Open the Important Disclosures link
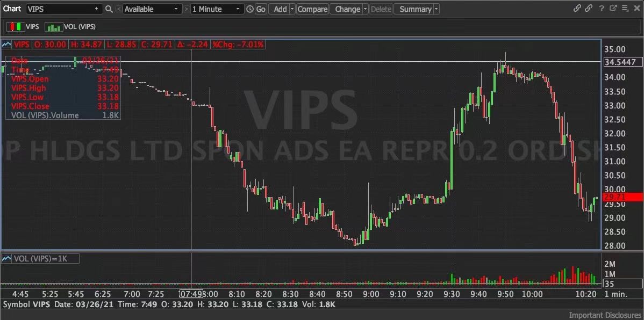The width and height of the screenshot is (644, 320). click(x=605, y=315)
